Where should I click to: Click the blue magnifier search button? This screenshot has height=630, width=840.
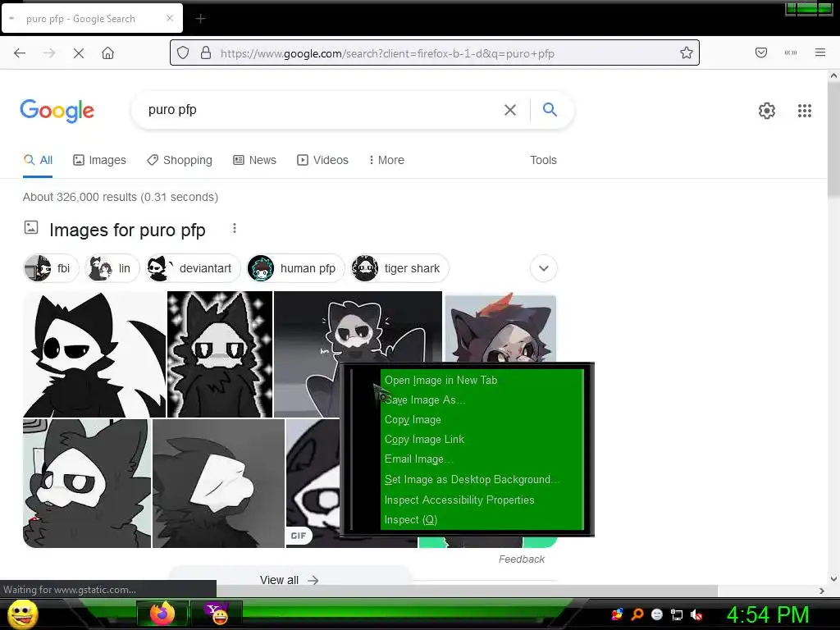tap(550, 109)
